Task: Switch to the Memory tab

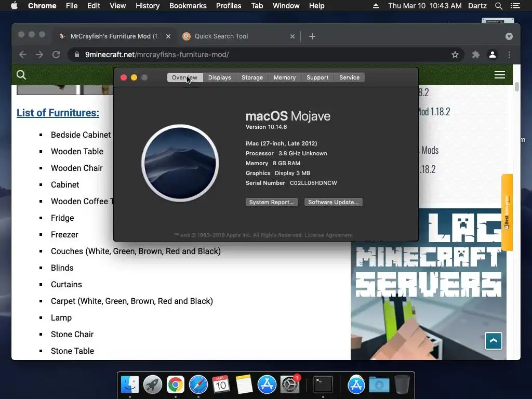Action: pyautogui.click(x=285, y=77)
